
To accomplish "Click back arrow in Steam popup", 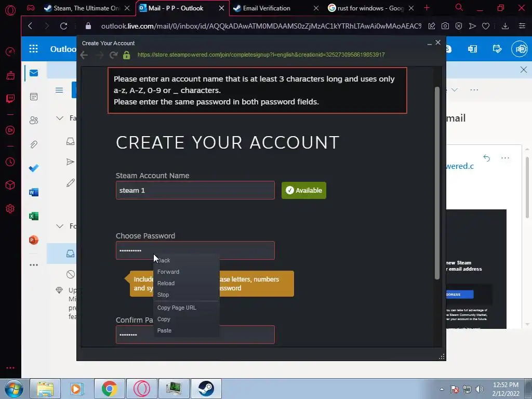I will point(84,55).
